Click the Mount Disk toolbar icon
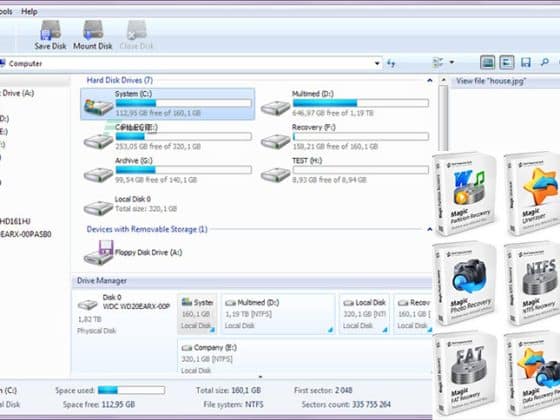This screenshot has width=560, height=420. (93, 35)
